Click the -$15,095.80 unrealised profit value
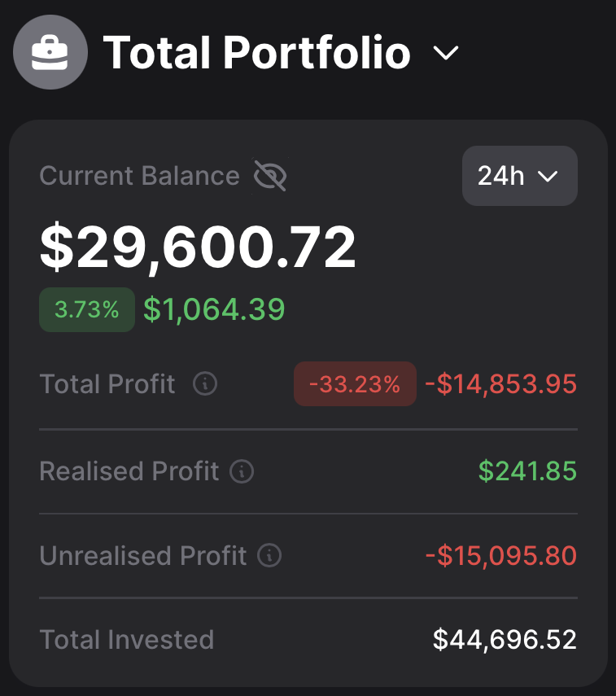Viewport: 616px width, 696px height. tap(500, 556)
